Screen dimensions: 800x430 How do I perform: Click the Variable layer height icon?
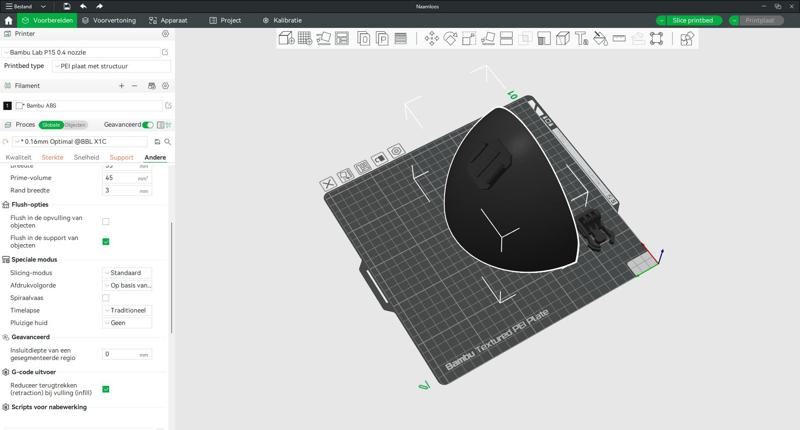tap(401, 38)
